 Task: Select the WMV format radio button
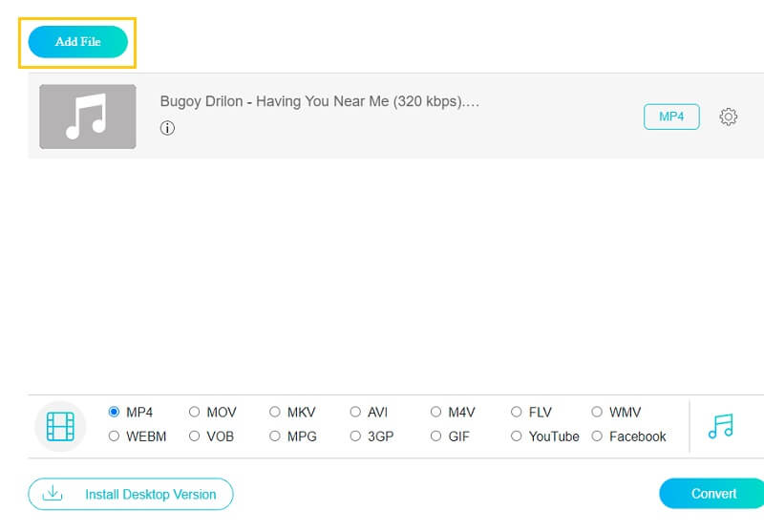[x=598, y=413]
